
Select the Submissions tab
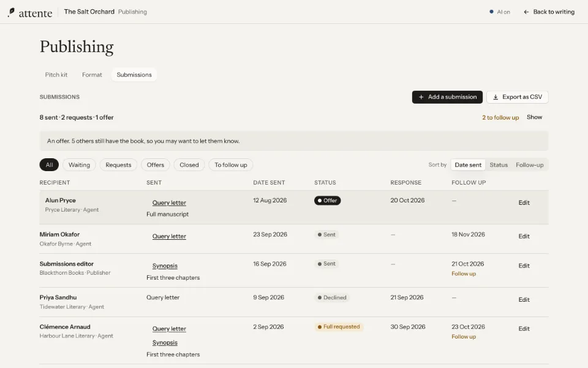[134, 75]
